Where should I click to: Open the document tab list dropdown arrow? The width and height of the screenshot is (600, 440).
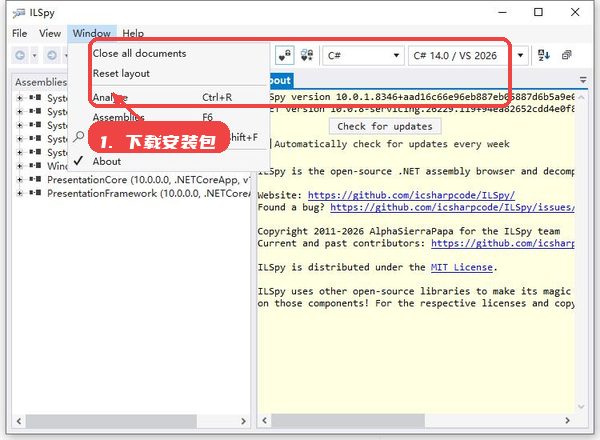(583, 80)
